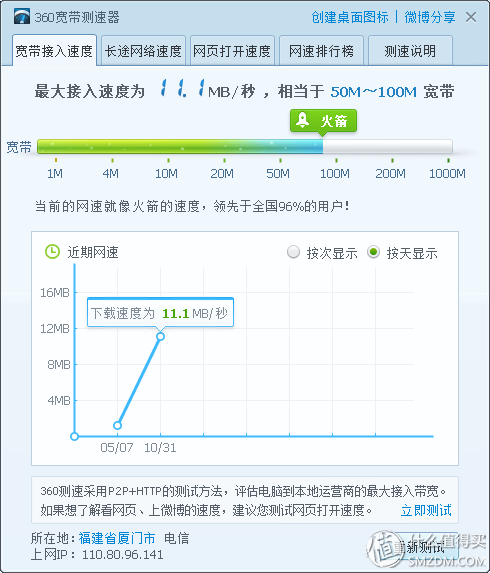Click the chart origin point marker
This screenshot has width=490, height=573.
(75, 436)
